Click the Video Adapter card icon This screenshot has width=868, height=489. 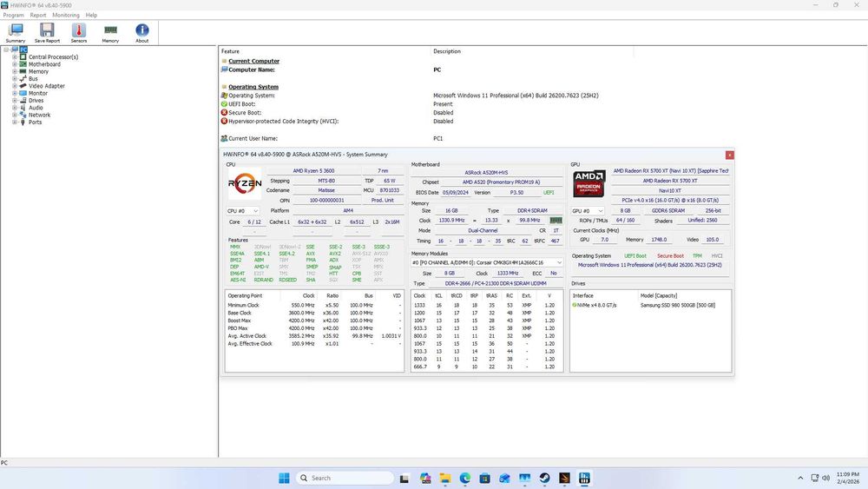point(23,86)
